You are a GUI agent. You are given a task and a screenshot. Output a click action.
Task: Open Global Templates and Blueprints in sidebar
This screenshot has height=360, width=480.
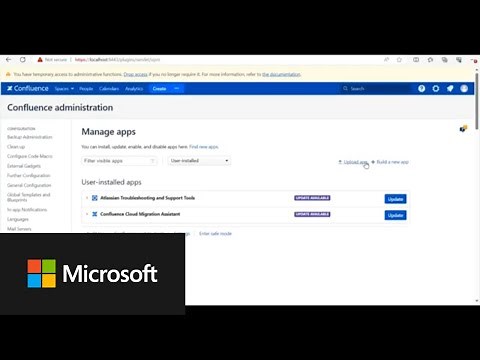point(29,197)
